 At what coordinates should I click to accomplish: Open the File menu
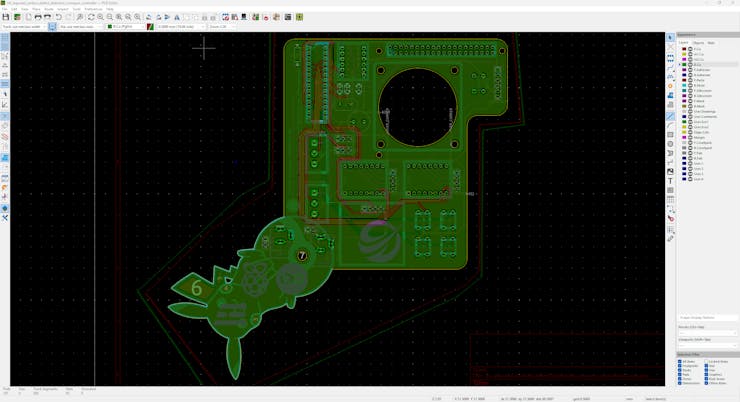tap(4, 9)
